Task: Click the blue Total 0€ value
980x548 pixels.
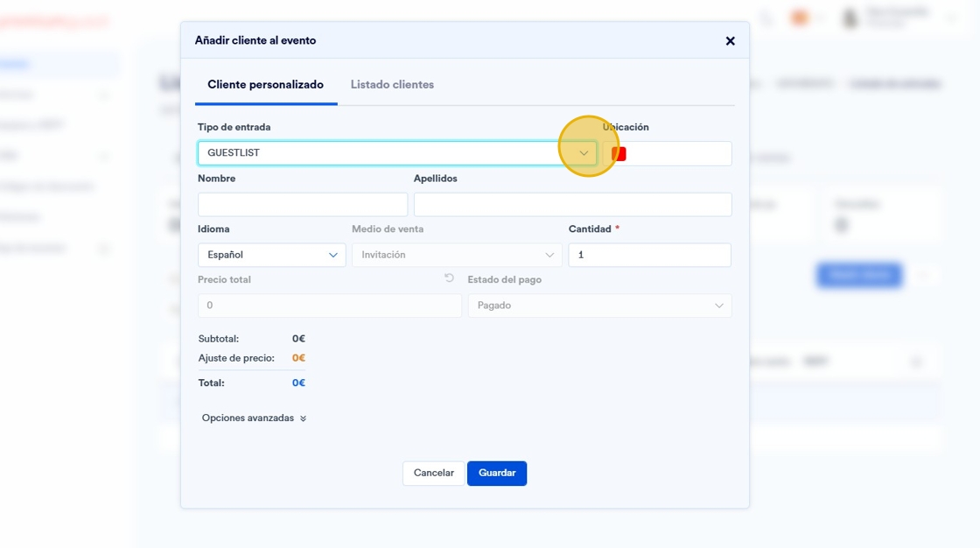Action: (298, 383)
